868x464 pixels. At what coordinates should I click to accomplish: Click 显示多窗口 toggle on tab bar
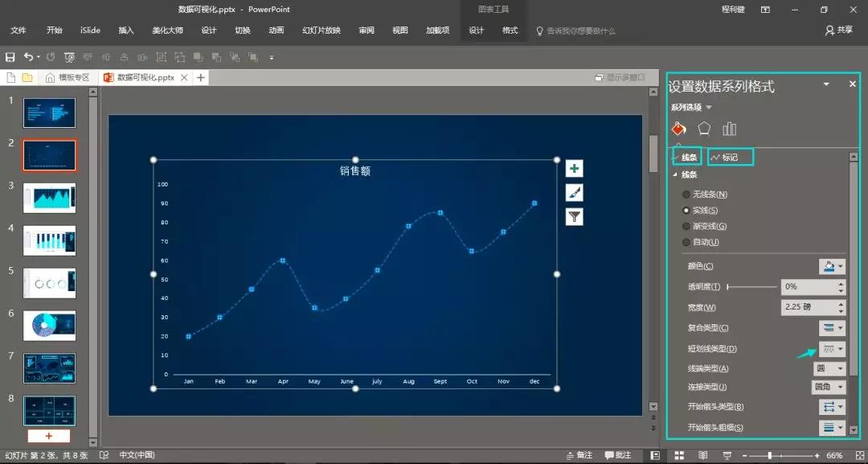(x=620, y=77)
